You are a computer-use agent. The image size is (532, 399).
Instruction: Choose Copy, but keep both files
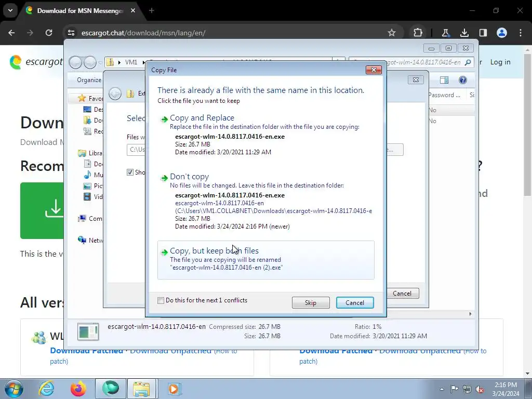point(265,260)
